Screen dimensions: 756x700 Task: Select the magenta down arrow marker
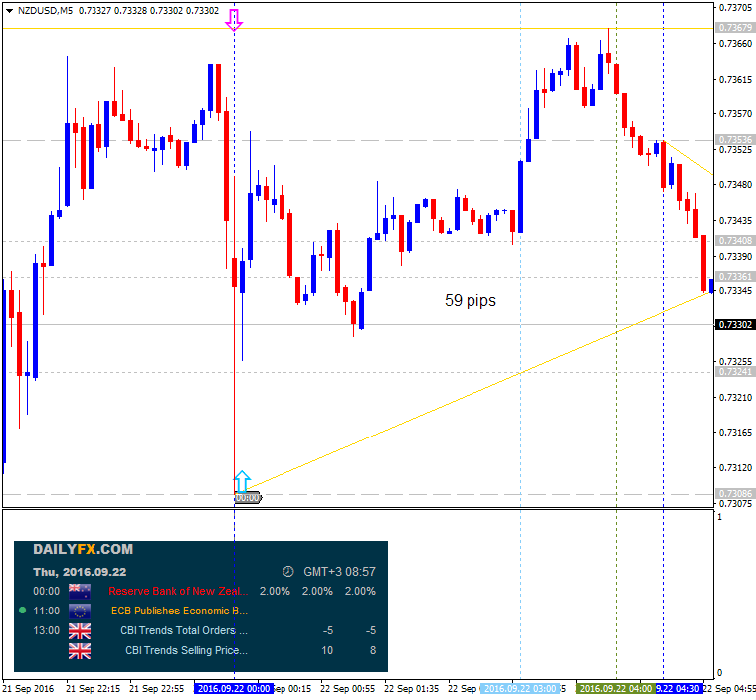235,20
